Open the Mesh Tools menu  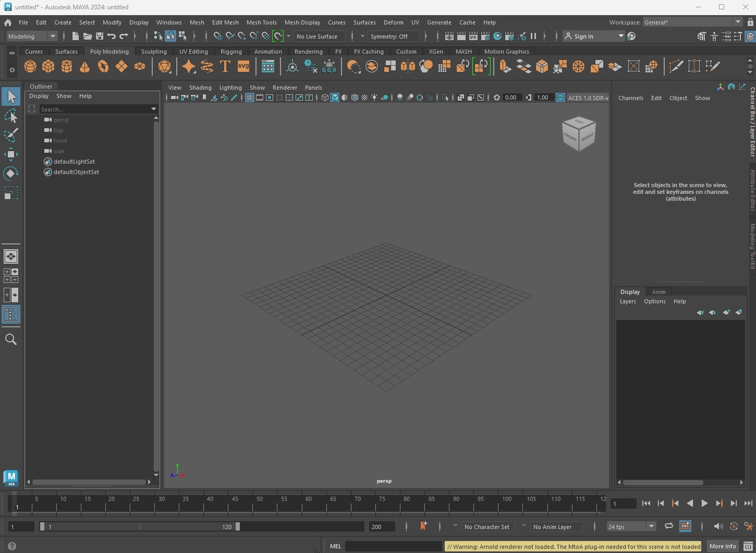261,22
